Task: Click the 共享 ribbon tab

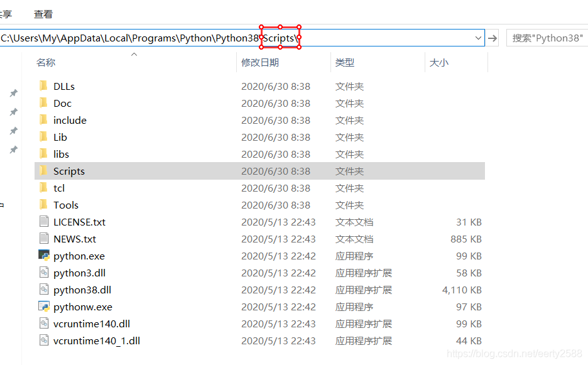Action: (6, 14)
